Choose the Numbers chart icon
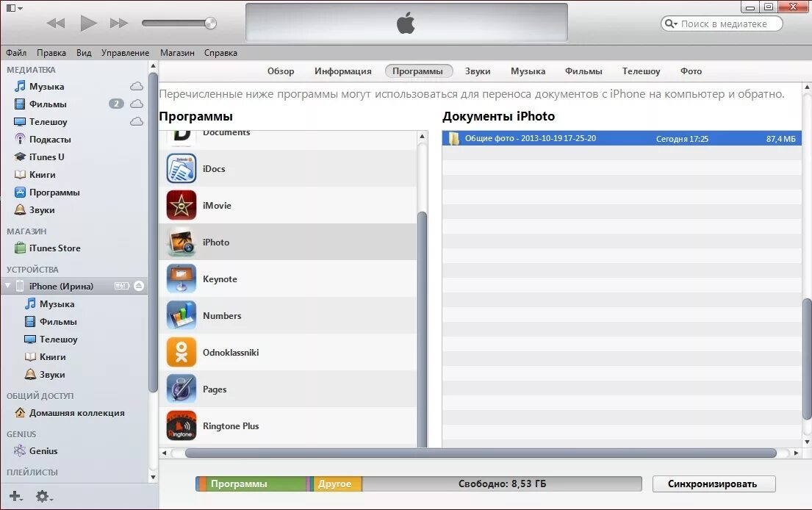Screen dimensions: 812x510 coord(182,315)
